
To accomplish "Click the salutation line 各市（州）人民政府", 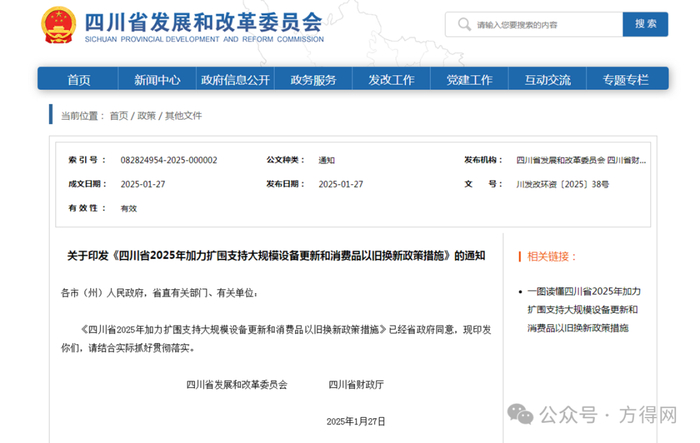I will pos(159,293).
